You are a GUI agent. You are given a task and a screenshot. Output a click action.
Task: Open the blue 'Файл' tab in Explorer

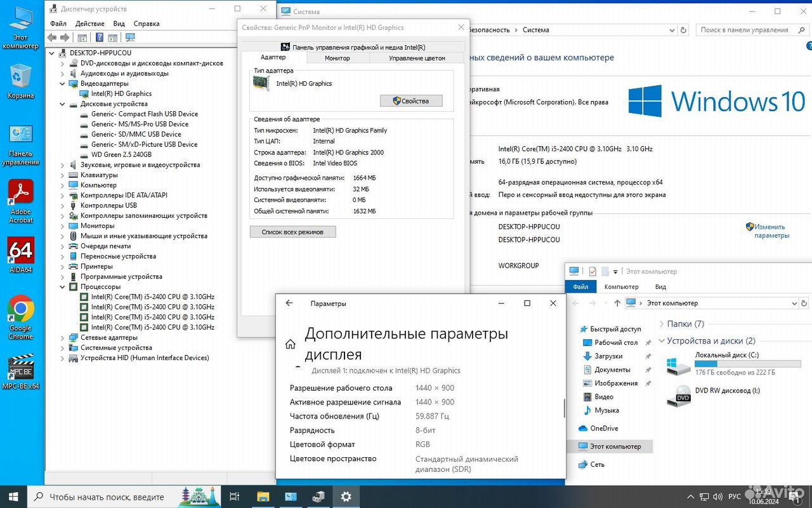[580, 286]
